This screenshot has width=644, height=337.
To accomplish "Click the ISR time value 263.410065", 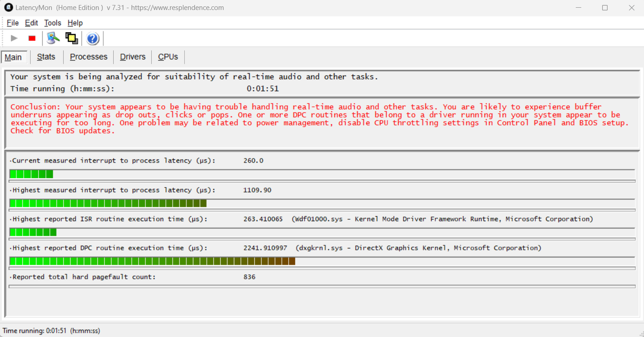I will [263, 219].
